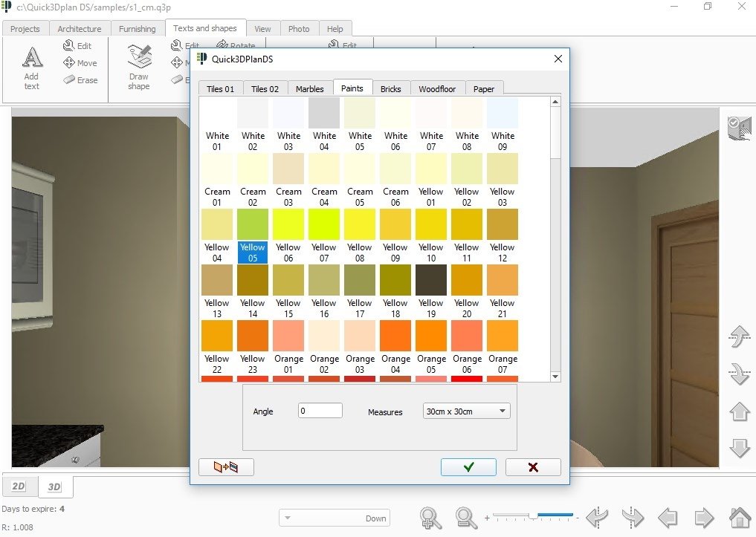Click the Angle input field

tap(320, 411)
